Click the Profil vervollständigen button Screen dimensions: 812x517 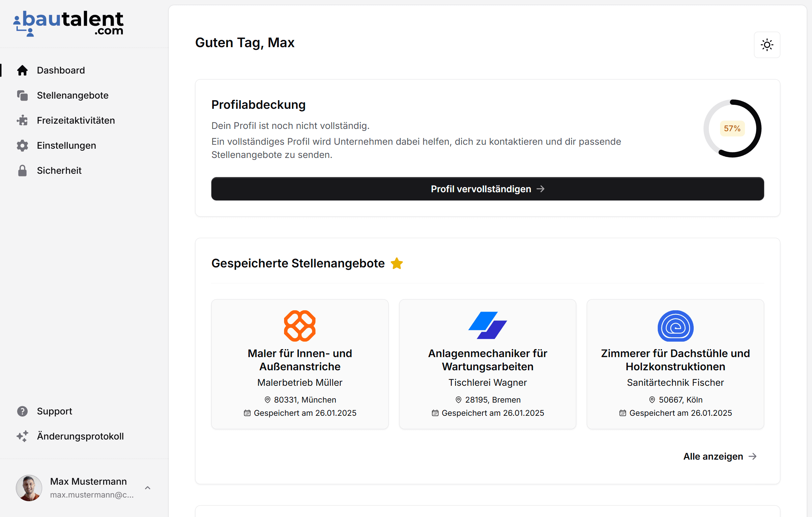click(x=487, y=189)
